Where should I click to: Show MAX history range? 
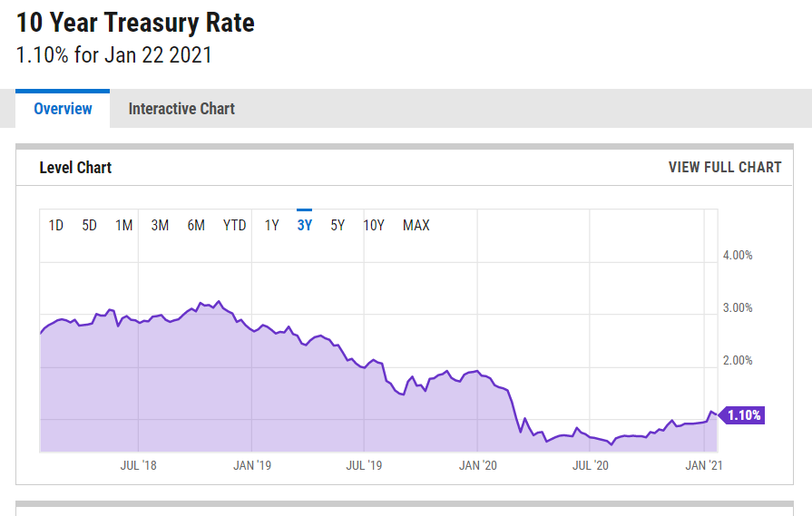point(416,225)
